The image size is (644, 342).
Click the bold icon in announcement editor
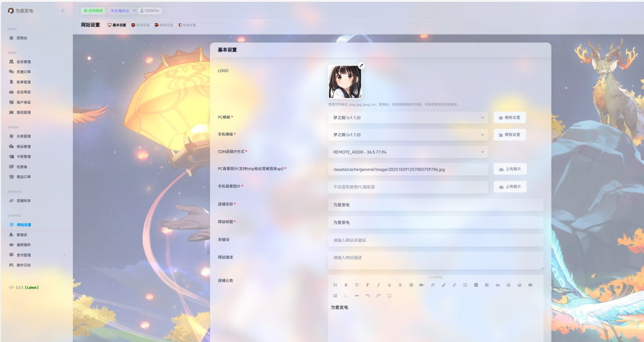pyautogui.click(x=346, y=285)
